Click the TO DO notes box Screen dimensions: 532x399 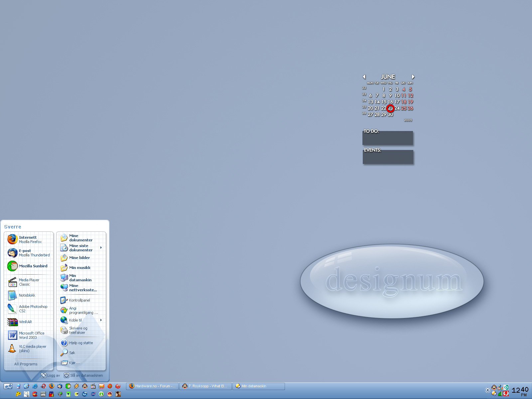coord(388,138)
